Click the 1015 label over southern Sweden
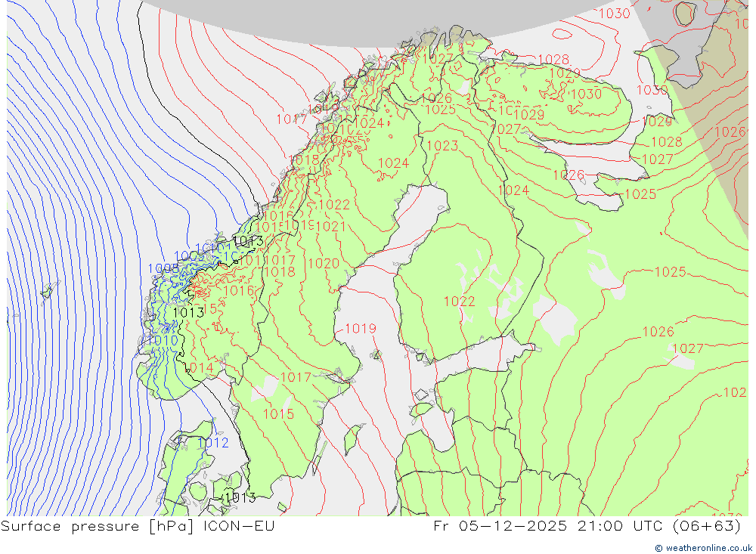This screenshot has width=756, height=554. 278,413
